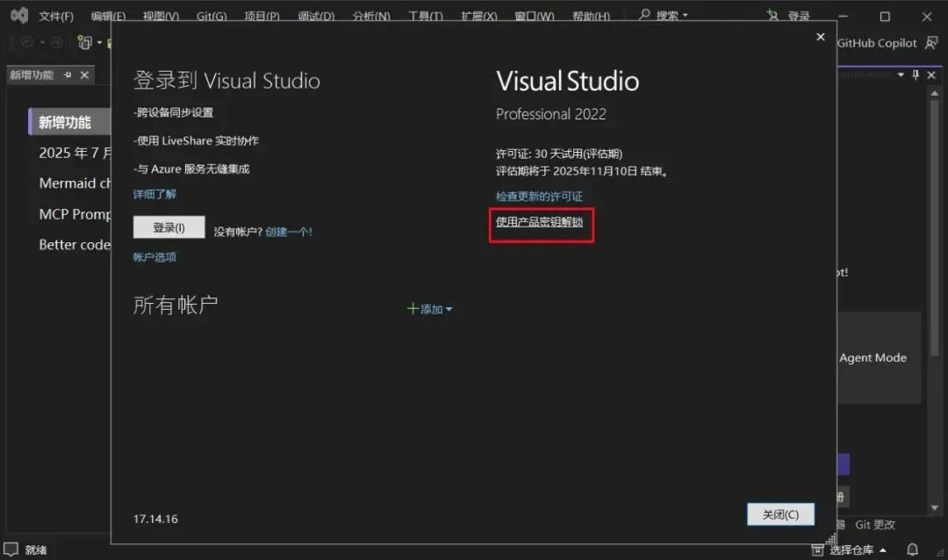This screenshot has height=560, width=948.
Task: Open the 添加 dropdown arrow
Action: point(449,310)
